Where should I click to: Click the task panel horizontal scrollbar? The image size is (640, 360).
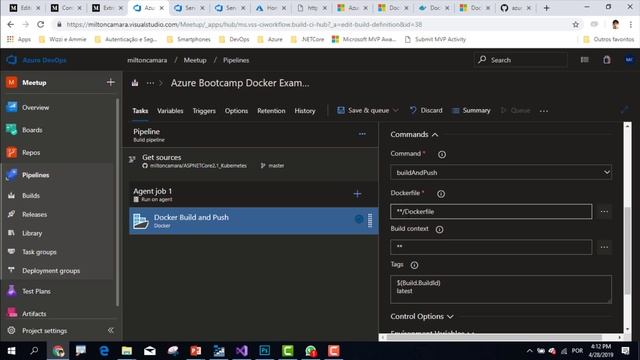point(493,337)
